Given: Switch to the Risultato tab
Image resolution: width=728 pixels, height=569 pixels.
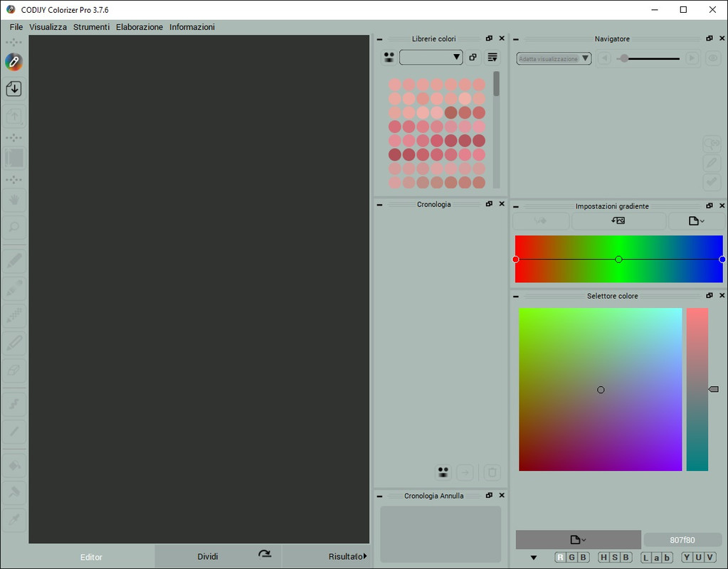Looking at the screenshot, I should point(345,556).
